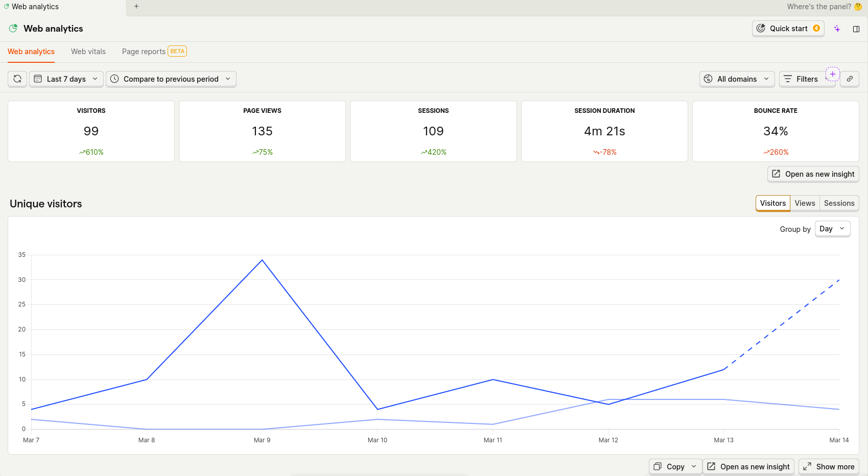This screenshot has width=868, height=476.
Task: Open the Page reports beta tab
Action: tap(144, 51)
